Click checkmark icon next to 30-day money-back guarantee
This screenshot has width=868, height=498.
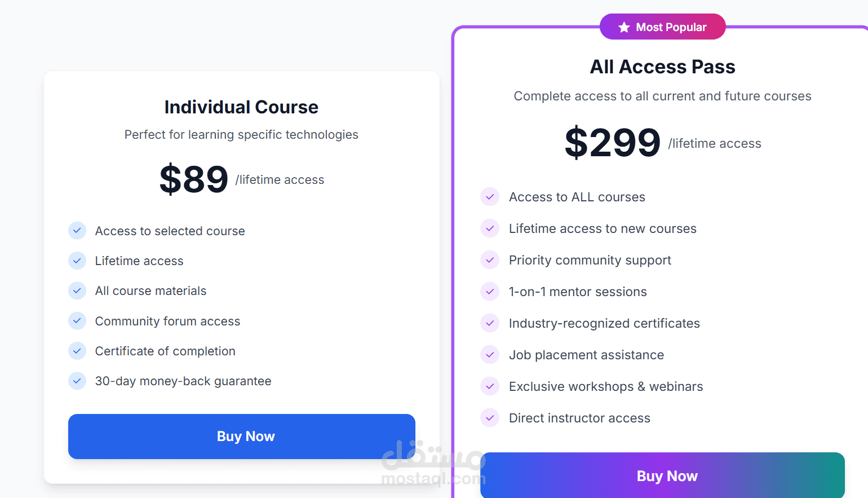tap(77, 381)
